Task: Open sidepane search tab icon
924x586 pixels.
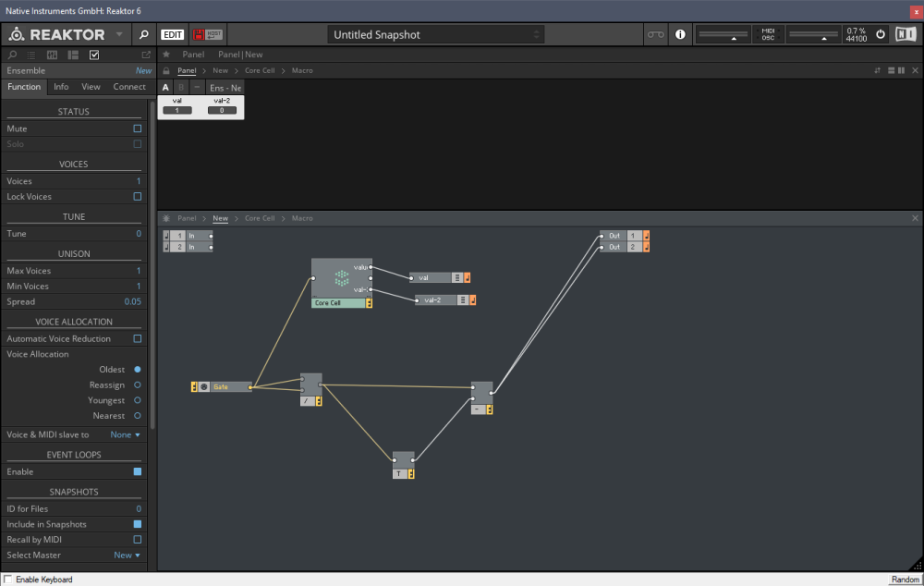Action: [12, 55]
